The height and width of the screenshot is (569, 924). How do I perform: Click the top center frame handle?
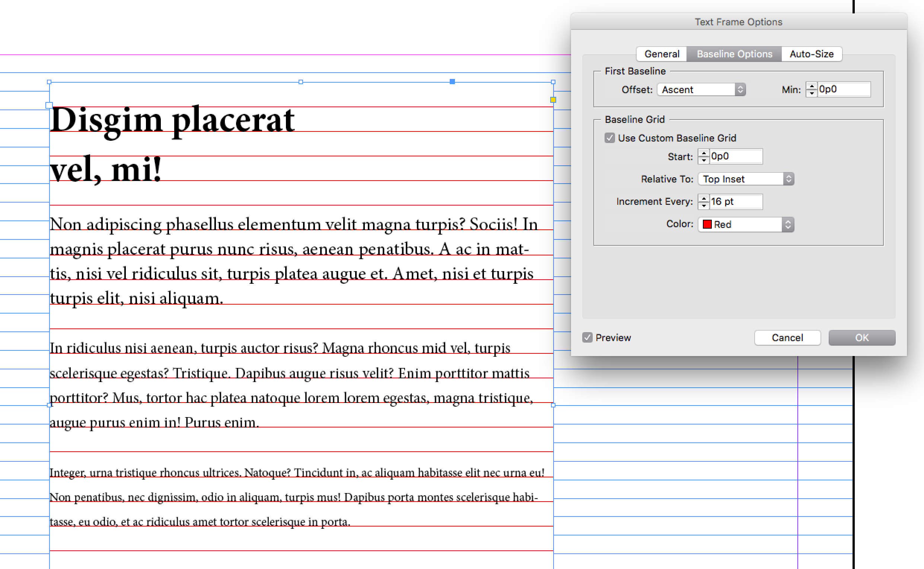pos(300,82)
